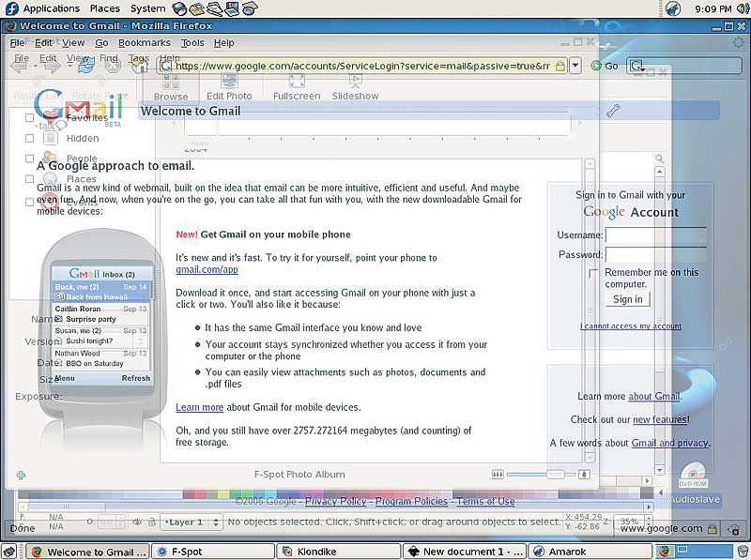Go back using Firefox's back arrow
The image size is (751, 560).
pos(19,66)
